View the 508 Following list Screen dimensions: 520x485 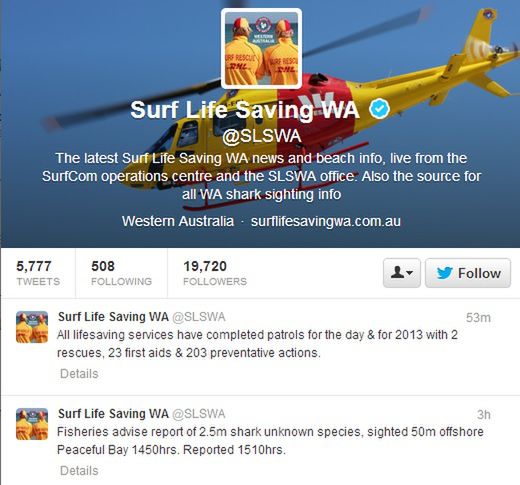pyautogui.click(x=121, y=273)
